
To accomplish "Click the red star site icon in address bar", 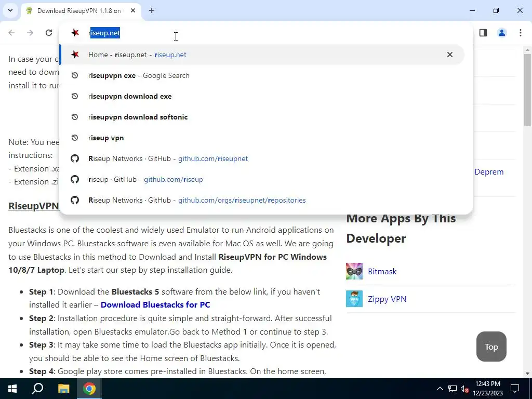I will [75, 33].
